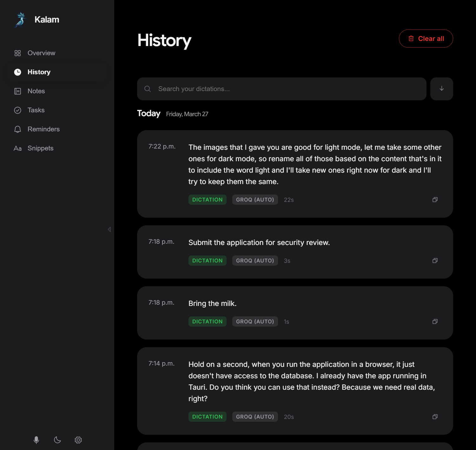
Task: Click the Kalam app name
Action: (47, 20)
